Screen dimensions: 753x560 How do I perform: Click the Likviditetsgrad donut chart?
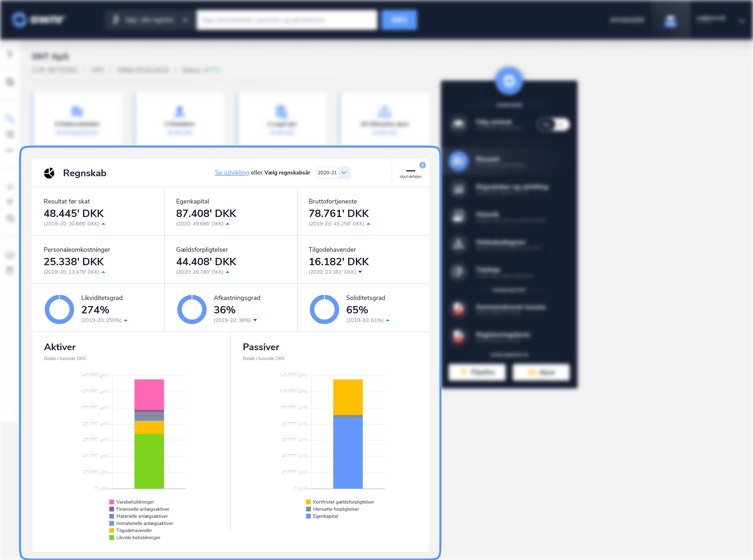pos(59,309)
